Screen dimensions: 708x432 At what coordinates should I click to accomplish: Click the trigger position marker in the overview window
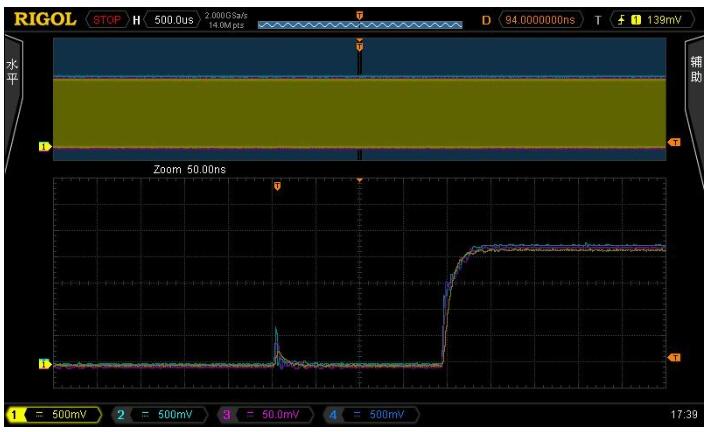(x=359, y=45)
